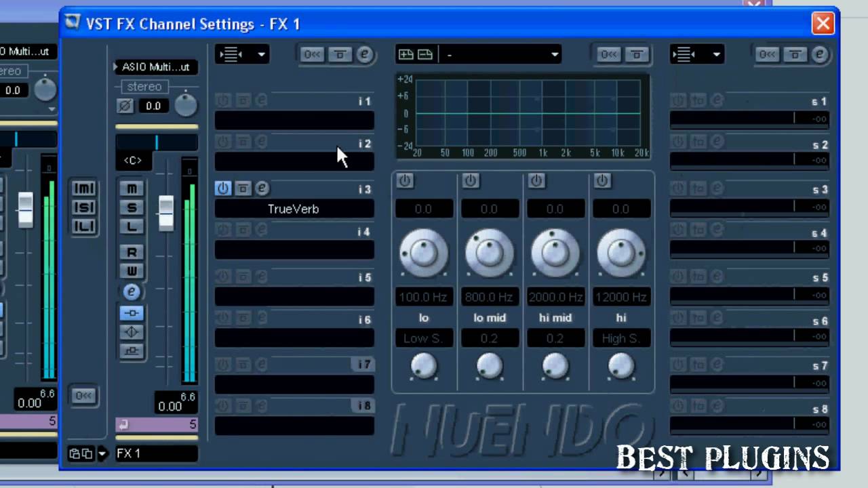Image resolution: width=868 pixels, height=488 pixels.
Task: Open empty insert slot i5
Action: pos(294,296)
